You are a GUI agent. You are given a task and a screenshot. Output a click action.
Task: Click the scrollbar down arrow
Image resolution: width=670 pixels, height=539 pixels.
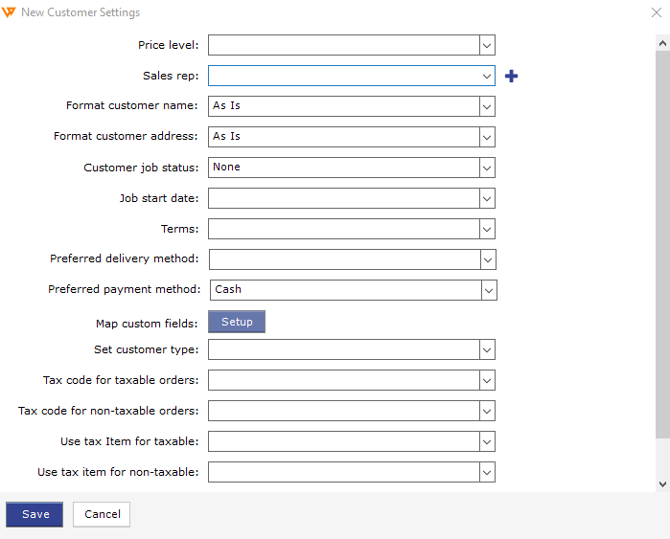tap(662, 483)
